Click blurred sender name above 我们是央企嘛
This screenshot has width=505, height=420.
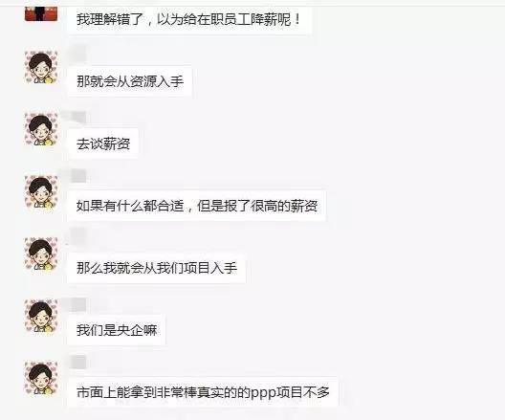(x=77, y=304)
